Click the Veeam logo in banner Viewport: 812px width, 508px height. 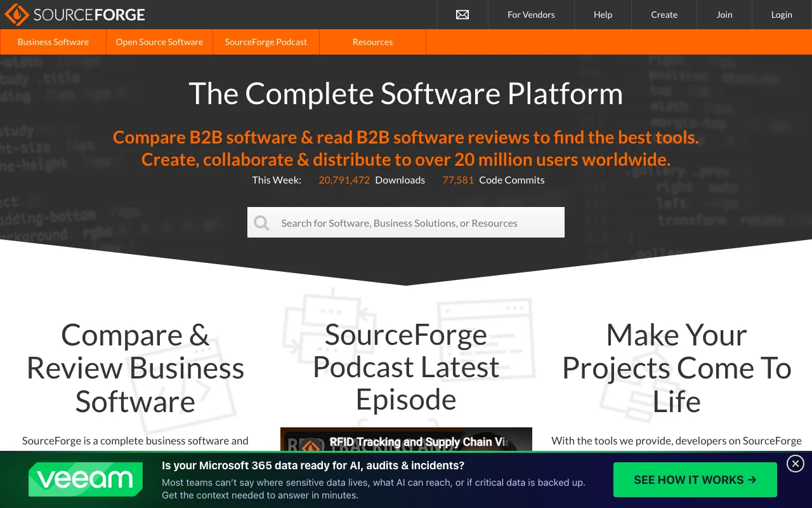[86, 479]
